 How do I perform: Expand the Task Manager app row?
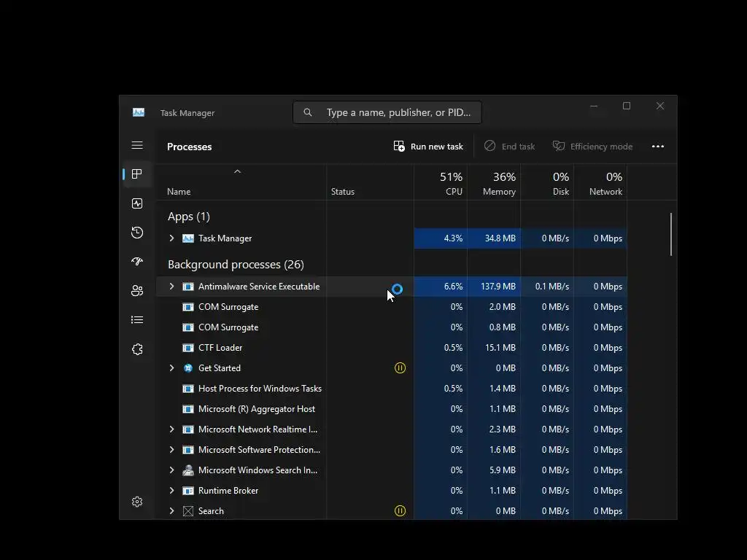coord(172,238)
